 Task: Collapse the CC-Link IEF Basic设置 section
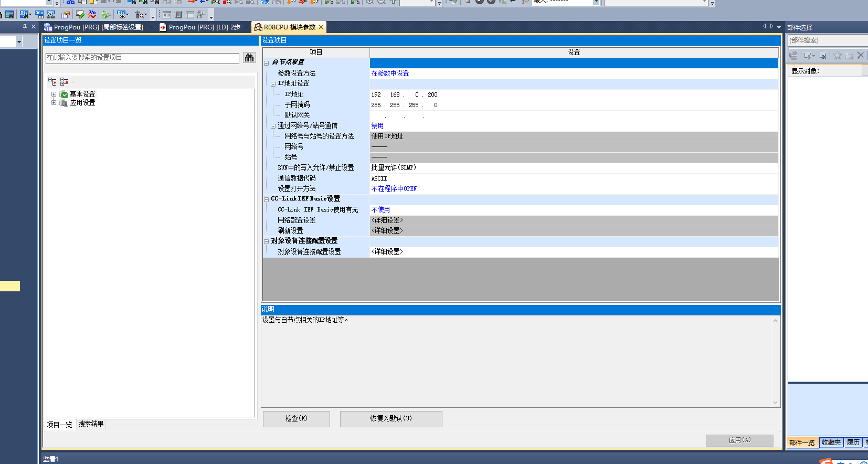coord(267,199)
